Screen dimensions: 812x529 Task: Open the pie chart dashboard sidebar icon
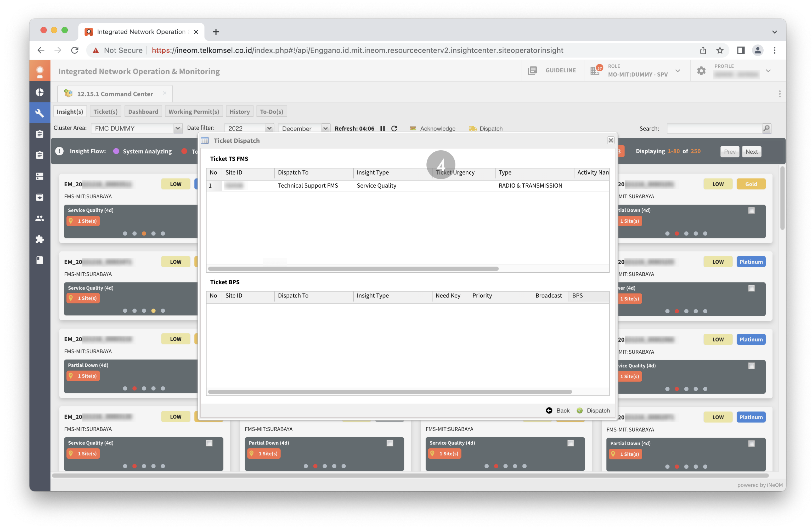(40, 92)
